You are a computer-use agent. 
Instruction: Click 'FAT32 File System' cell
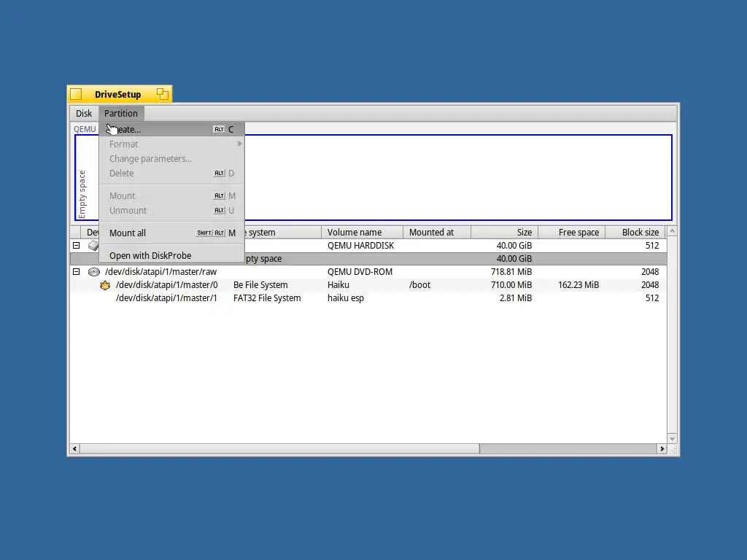[267, 298]
